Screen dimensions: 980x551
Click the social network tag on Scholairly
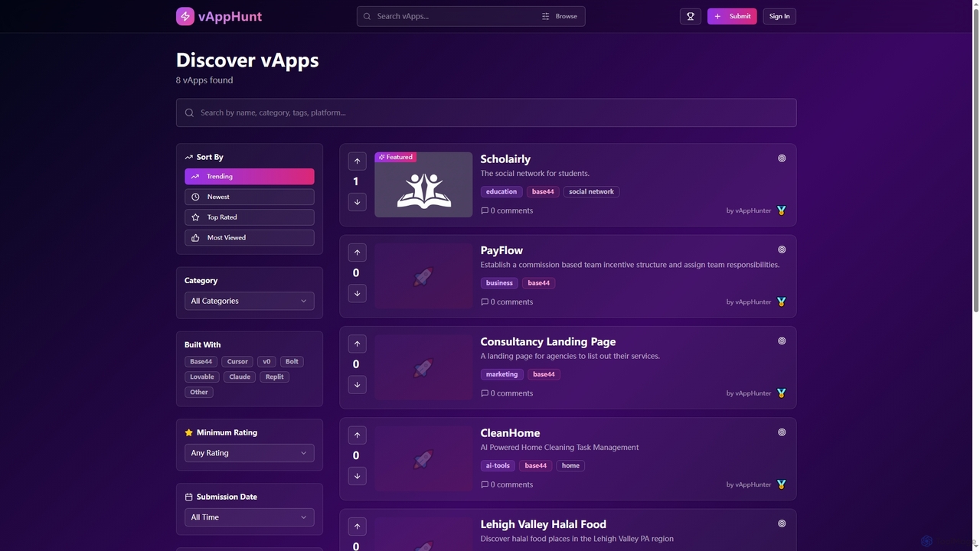tap(592, 191)
